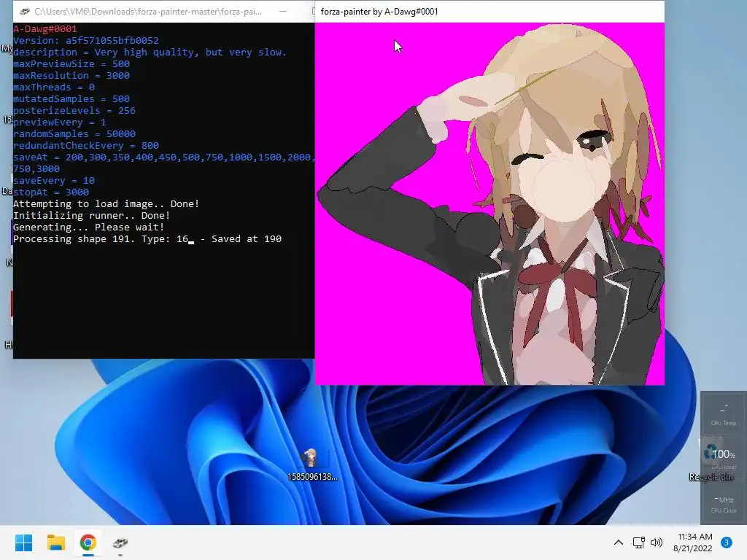Click the 'mutatedSamples = 500' console line
This screenshot has width=747, height=560.
pos(71,99)
